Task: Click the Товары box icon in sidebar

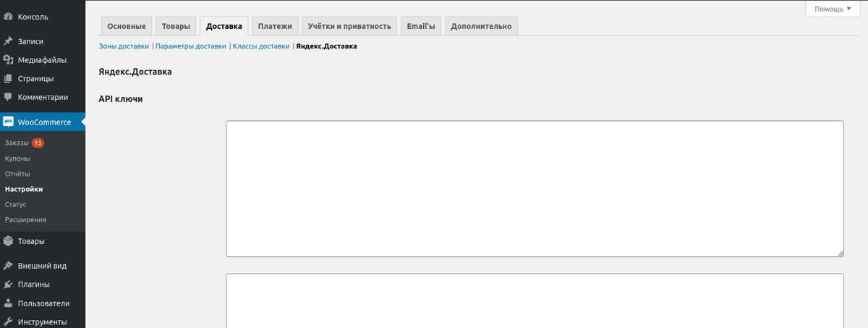Action: (8, 241)
